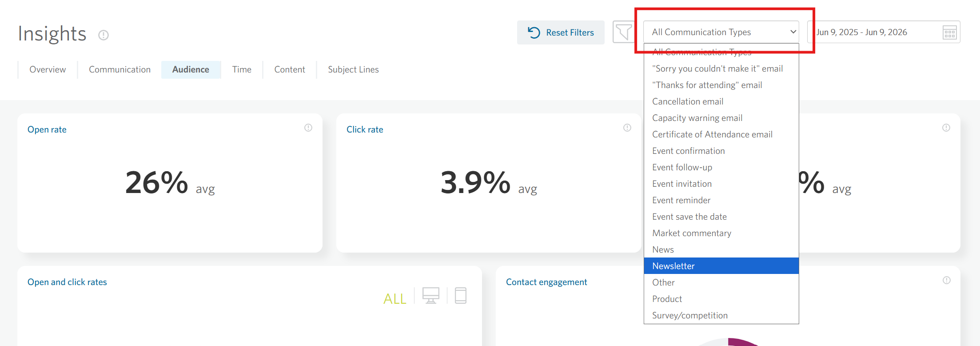Go to the Communication tab
The width and height of the screenshot is (980, 346).
pyautogui.click(x=120, y=70)
